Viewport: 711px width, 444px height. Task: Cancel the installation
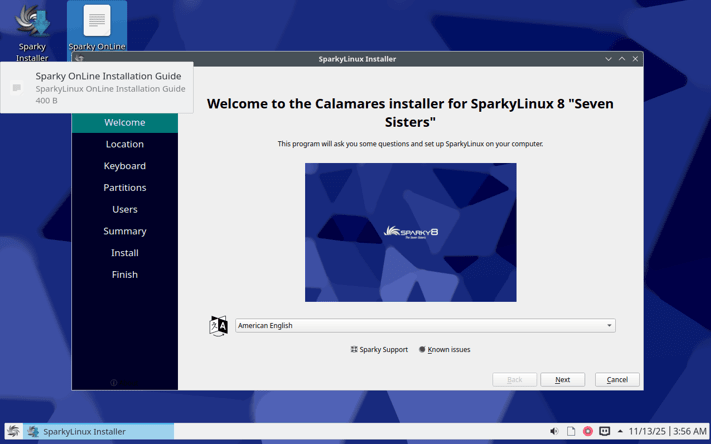[617, 380]
